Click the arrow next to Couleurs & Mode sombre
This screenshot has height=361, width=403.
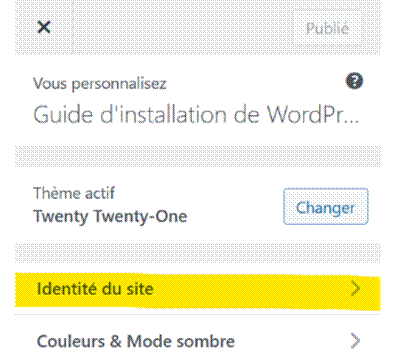coord(356,341)
